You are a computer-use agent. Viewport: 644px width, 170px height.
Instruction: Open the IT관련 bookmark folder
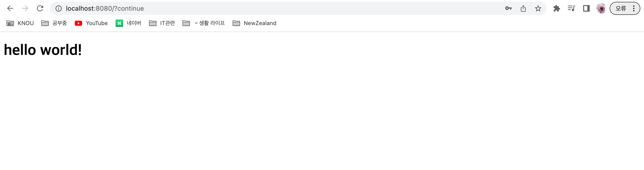click(162, 23)
